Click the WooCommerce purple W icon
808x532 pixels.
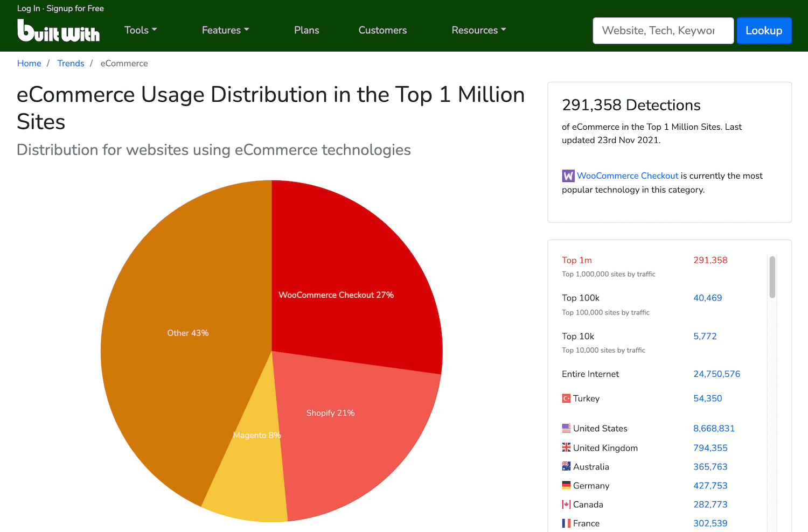[568, 176]
